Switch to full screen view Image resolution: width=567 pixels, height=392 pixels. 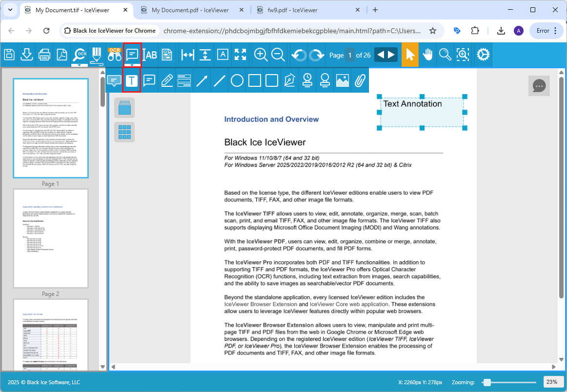(240, 55)
